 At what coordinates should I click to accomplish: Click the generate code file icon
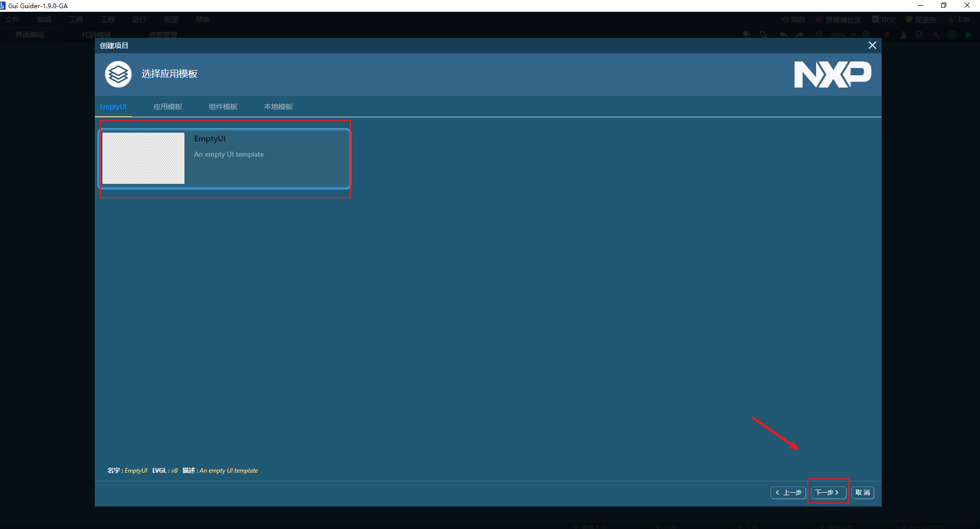coord(920,35)
